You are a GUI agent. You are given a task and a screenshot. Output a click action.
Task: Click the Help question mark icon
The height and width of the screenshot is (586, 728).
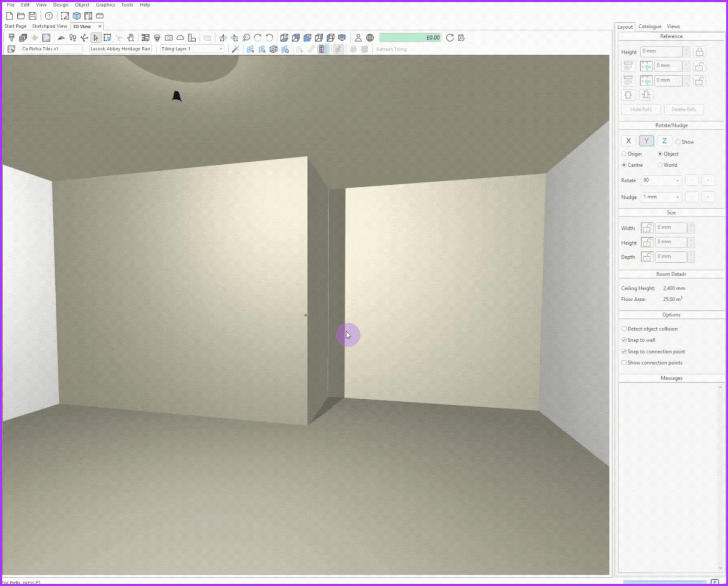[x=49, y=16]
